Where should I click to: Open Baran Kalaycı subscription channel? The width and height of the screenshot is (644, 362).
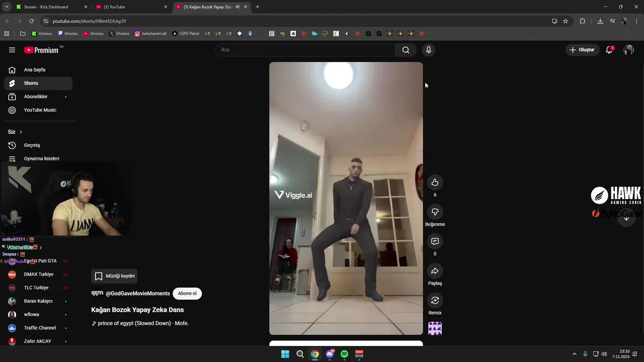pyautogui.click(x=38, y=301)
